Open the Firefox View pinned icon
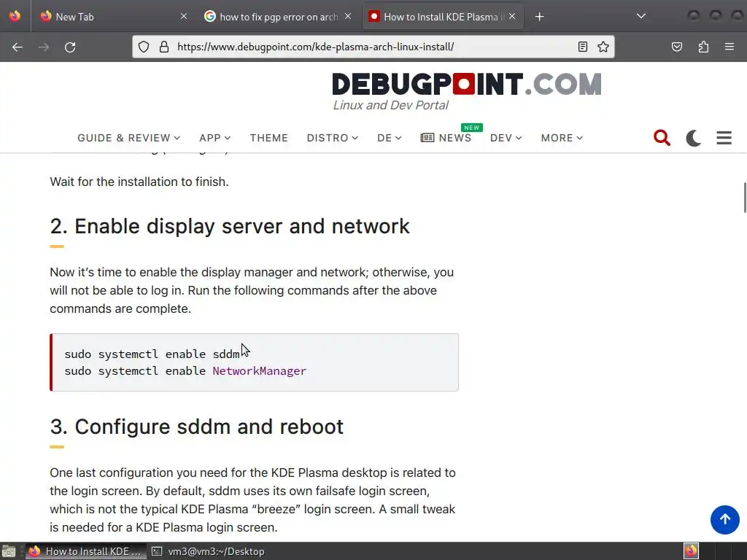This screenshot has width=747, height=560. (15, 16)
